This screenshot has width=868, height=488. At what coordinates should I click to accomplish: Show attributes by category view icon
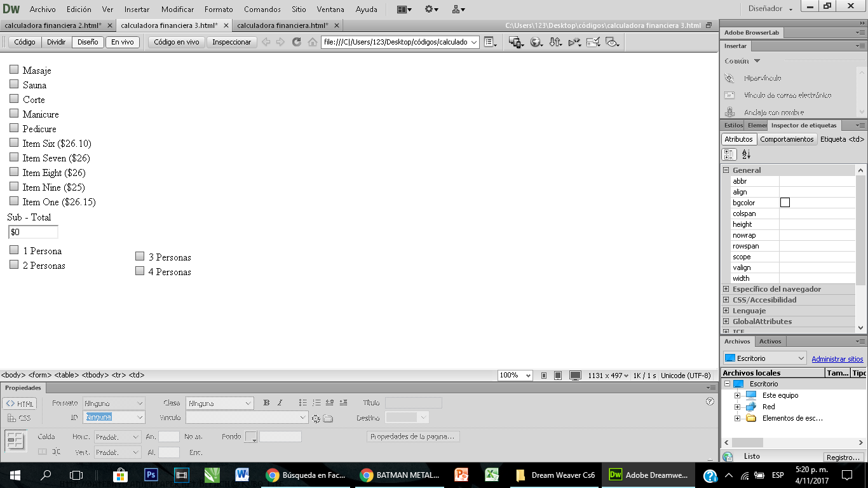(729, 154)
